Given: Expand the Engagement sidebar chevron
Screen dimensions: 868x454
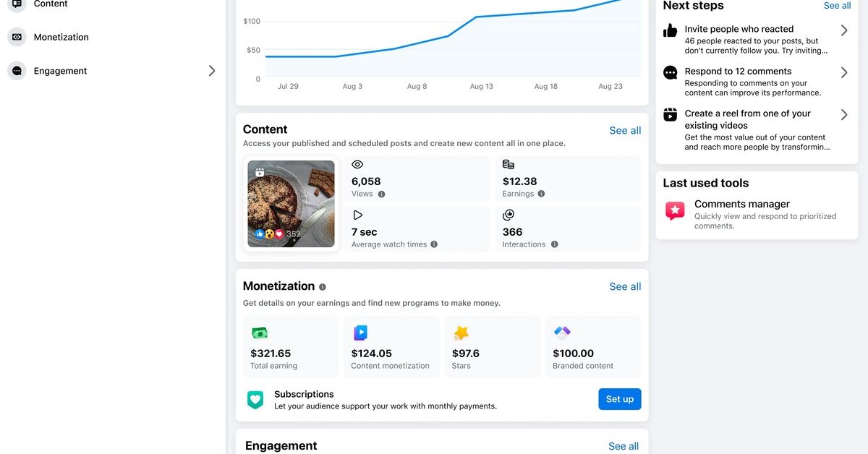Looking at the screenshot, I should pyautogui.click(x=211, y=70).
